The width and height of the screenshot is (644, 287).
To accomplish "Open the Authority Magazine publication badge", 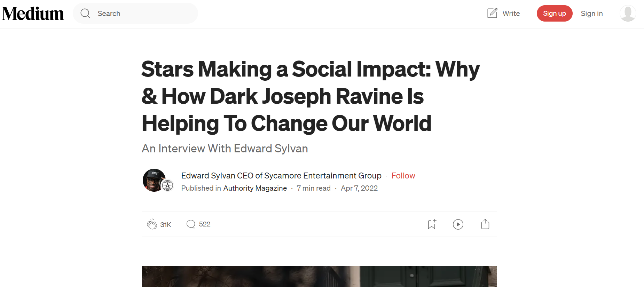I will point(168,185).
